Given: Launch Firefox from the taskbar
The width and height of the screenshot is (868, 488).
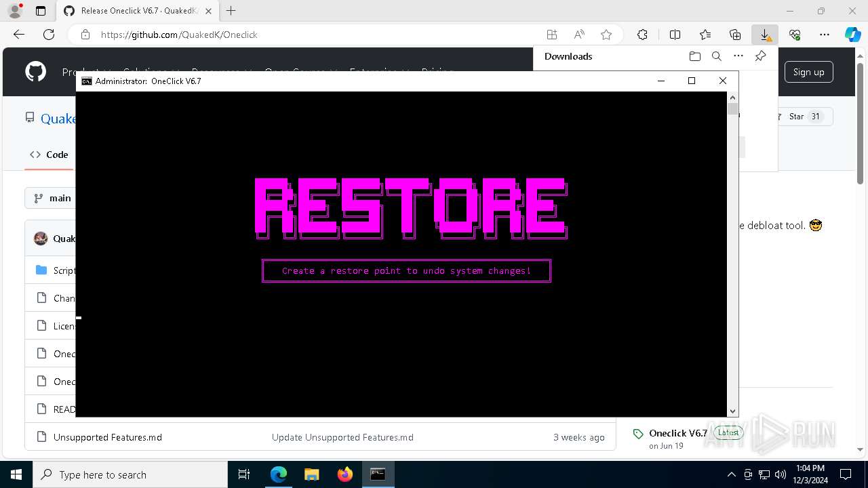Looking at the screenshot, I should click(x=345, y=474).
